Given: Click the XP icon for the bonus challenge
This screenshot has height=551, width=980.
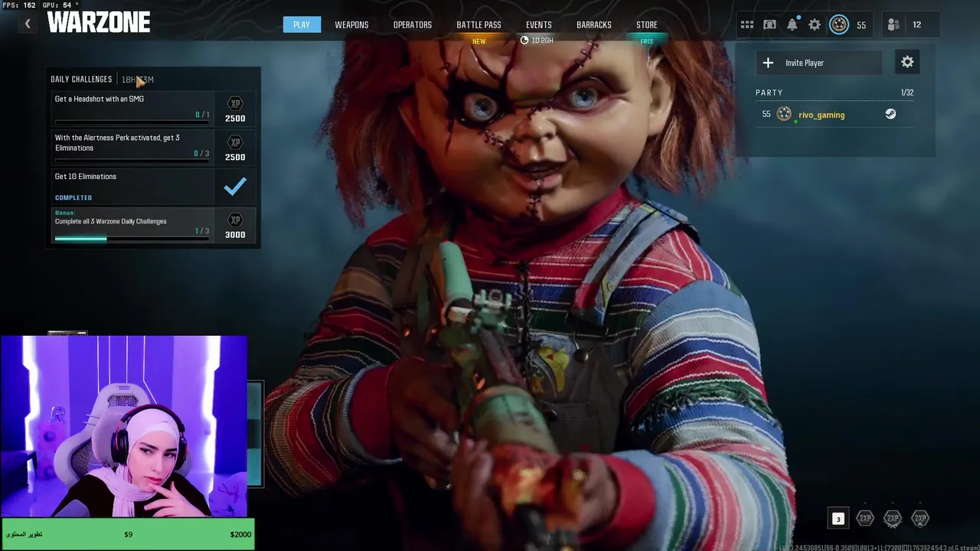Looking at the screenshot, I should pos(235,220).
